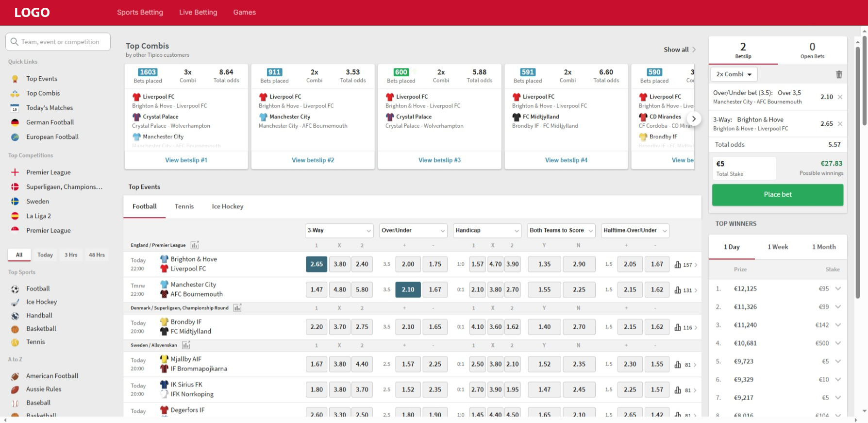Click the team or competition search field
This screenshot has width=868, height=423.
point(58,42)
